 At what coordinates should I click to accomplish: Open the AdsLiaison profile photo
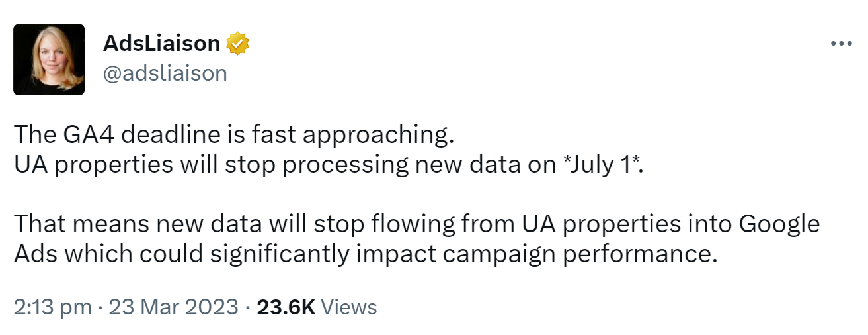point(49,60)
